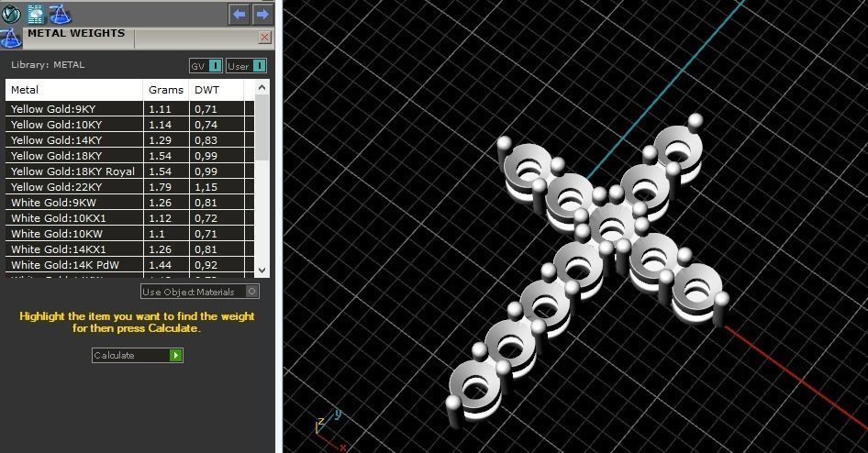Click the round logo icon at top left
The height and width of the screenshot is (453, 868).
[x=11, y=13]
